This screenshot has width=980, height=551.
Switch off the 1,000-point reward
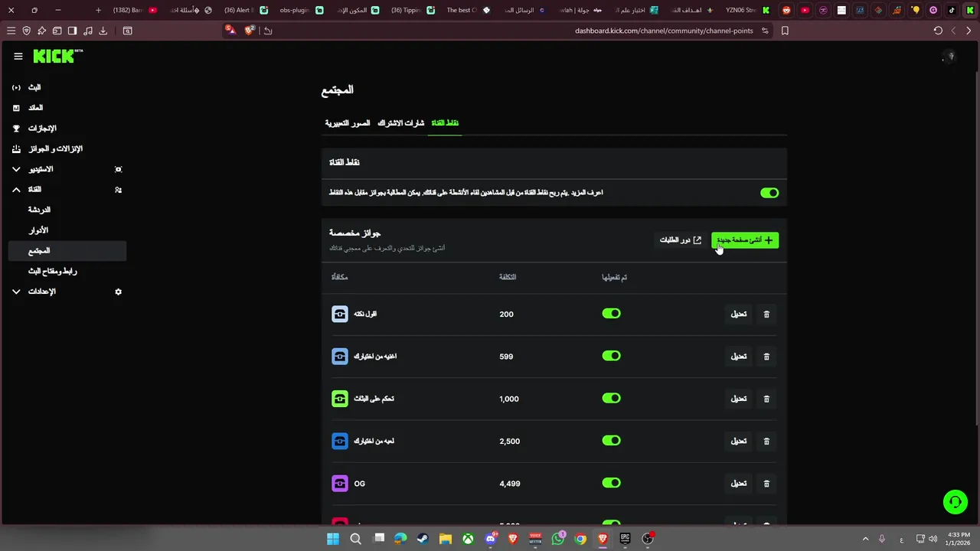coord(611,398)
